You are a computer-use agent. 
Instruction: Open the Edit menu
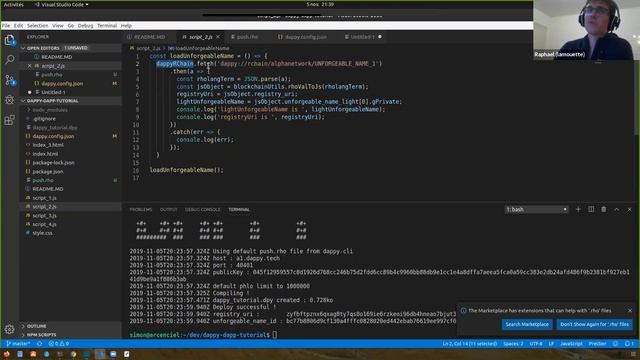click(x=18, y=25)
